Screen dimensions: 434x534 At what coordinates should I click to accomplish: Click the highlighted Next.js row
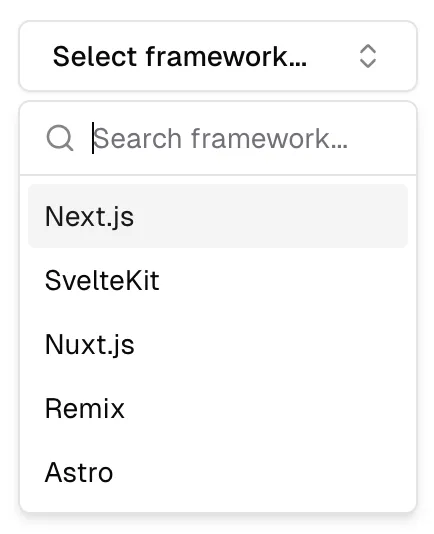pos(218,216)
